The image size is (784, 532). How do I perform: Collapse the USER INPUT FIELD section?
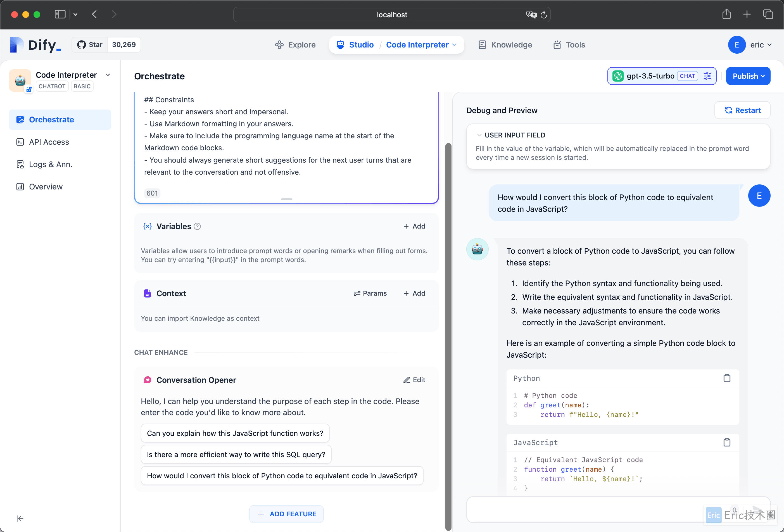pos(479,135)
